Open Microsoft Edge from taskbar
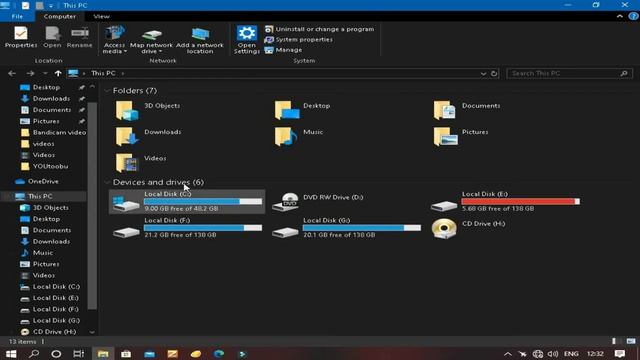Screen dimensions: 640x360 click(x=219, y=353)
